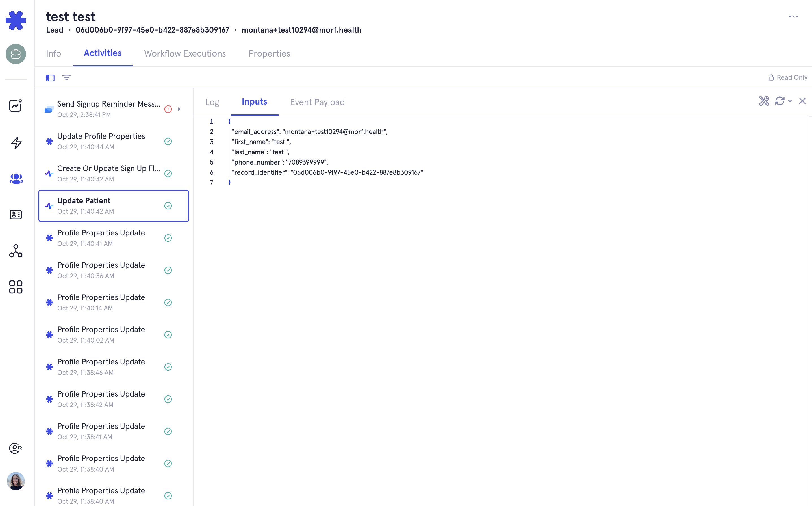Click check icon for 11:40:41 AM update
The height and width of the screenshot is (506, 812).
point(168,238)
